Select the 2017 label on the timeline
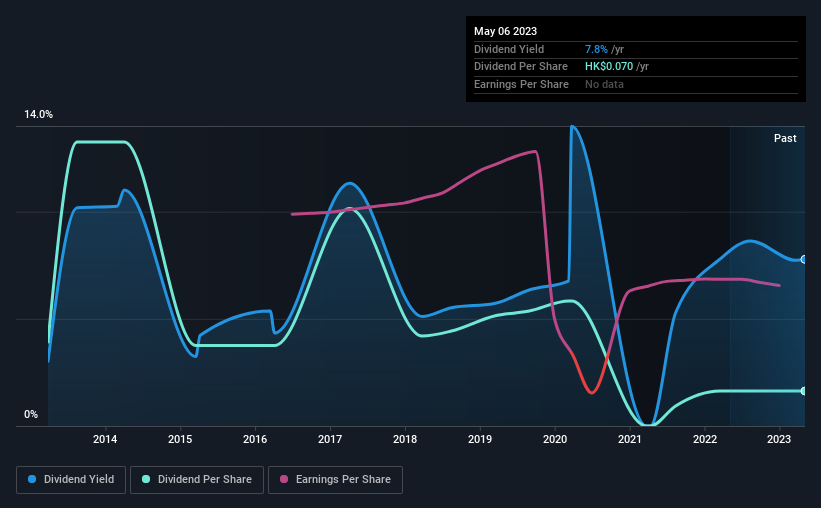Screen dimensions: 821x508 (x=330, y=439)
